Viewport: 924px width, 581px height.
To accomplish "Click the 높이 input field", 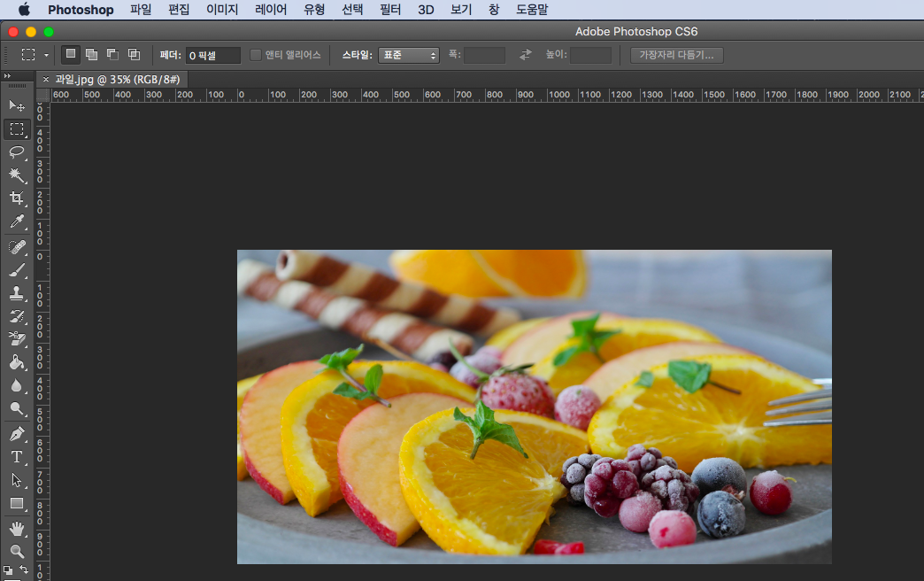I will 590,56.
